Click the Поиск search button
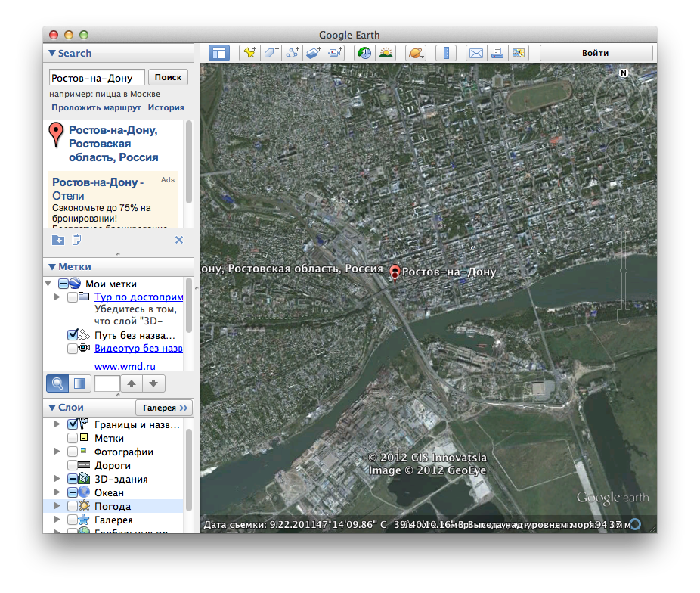The height and width of the screenshot is (593, 700). click(168, 77)
